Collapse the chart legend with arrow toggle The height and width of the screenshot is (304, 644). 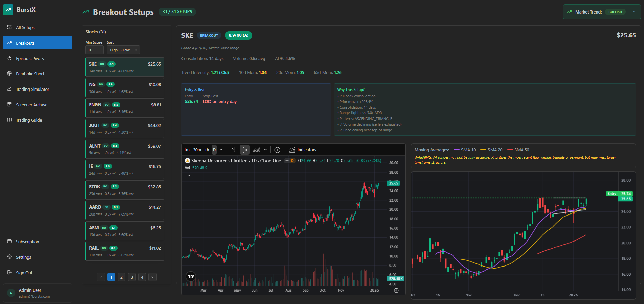click(x=189, y=176)
